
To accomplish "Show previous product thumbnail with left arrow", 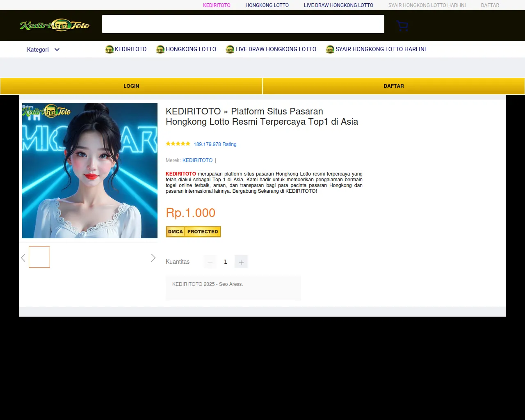I will pos(23,258).
